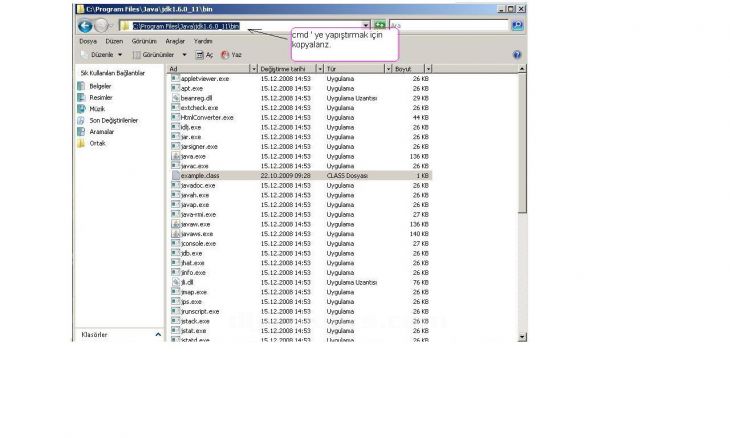This screenshot has width=730, height=438.
Task: Click the javac.exe file icon
Action: (175, 166)
